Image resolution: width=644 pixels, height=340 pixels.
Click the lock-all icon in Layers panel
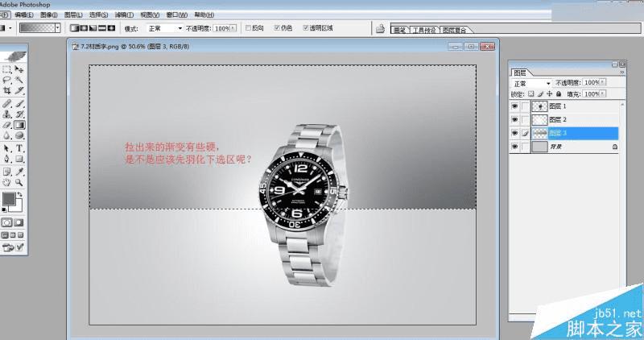coord(559,94)
